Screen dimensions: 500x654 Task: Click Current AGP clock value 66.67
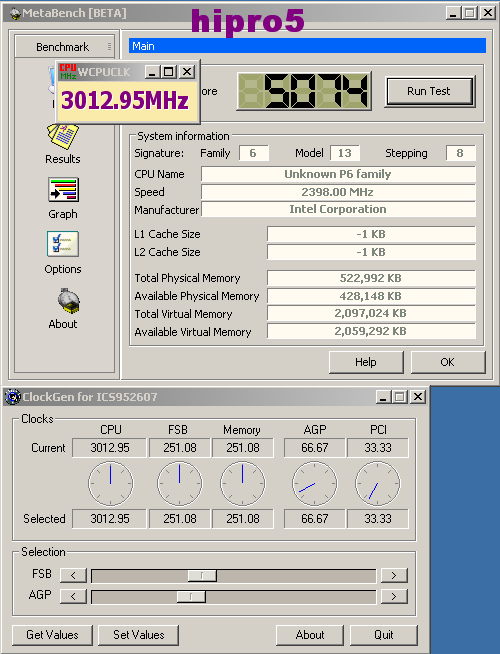pos(315,448)
